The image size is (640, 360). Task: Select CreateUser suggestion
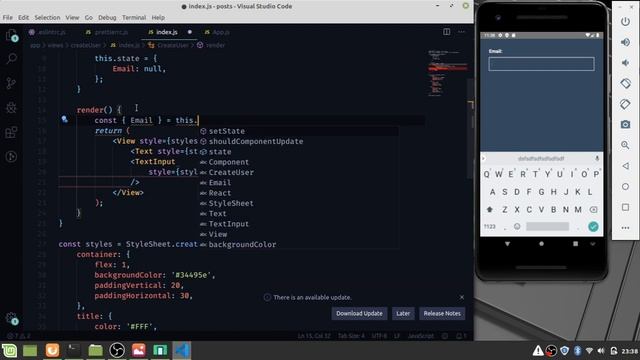point(299,172)
